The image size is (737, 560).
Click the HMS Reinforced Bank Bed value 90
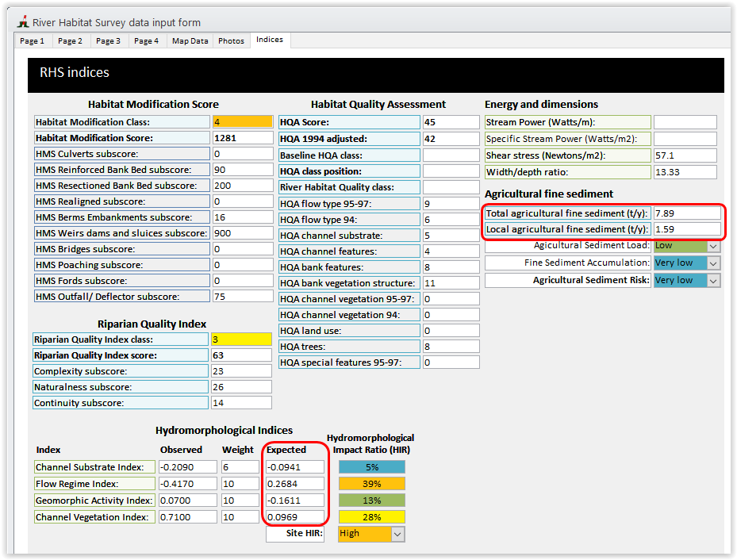click(243, 170)
